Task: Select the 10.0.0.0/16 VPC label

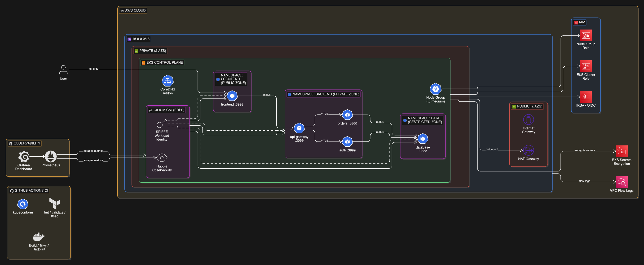Action: 139,39
